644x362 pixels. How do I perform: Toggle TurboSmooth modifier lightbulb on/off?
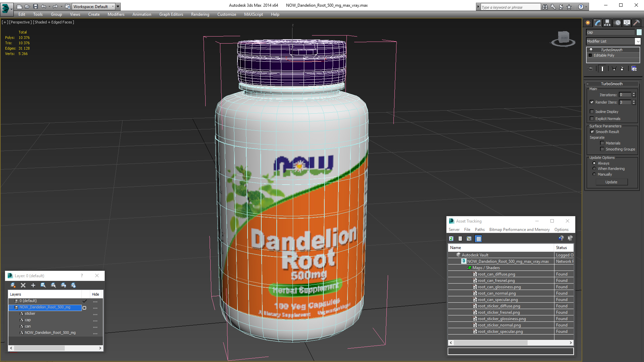tap(591, 50)
